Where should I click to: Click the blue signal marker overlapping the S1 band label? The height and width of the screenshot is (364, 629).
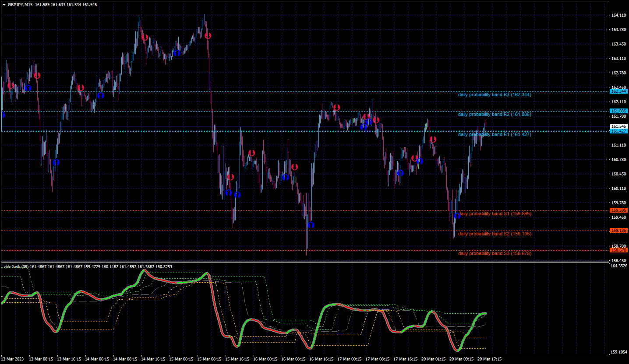(x=457, y=216)
